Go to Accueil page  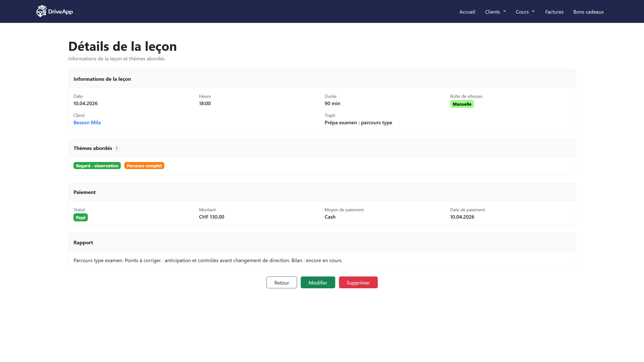pyautogui.click(x=467, y=12)
